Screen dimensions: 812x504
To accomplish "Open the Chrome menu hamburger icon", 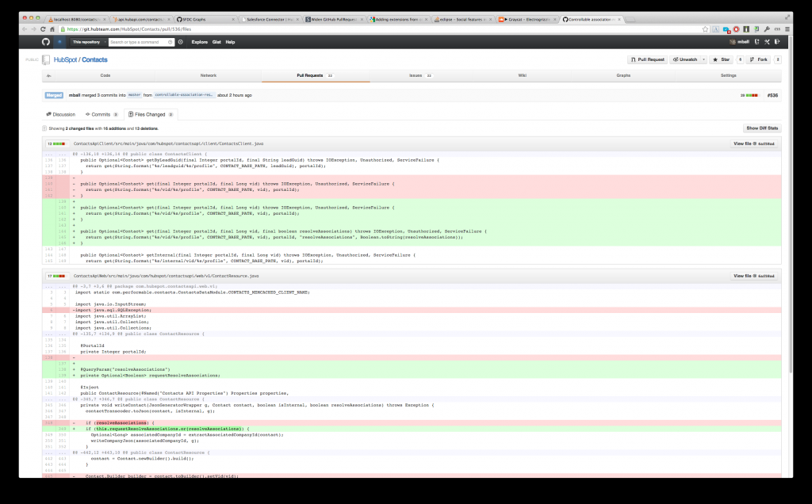I will [x=787, y=29].
